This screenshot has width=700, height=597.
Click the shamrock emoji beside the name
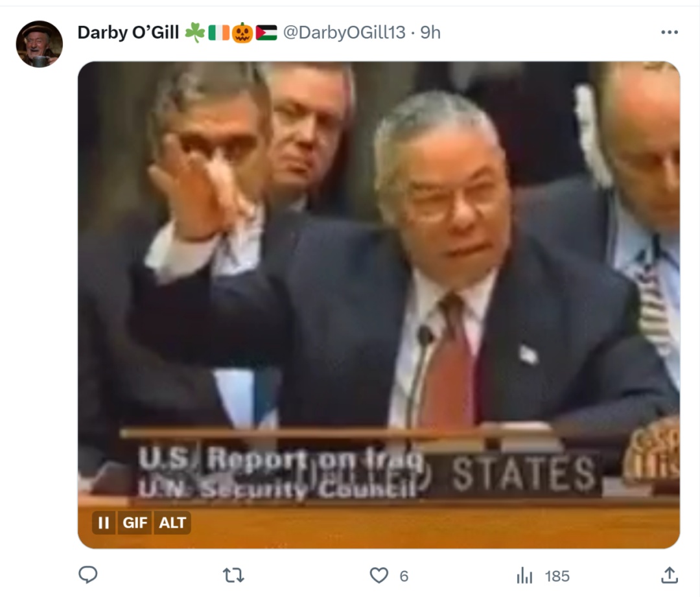coord(195,32)
